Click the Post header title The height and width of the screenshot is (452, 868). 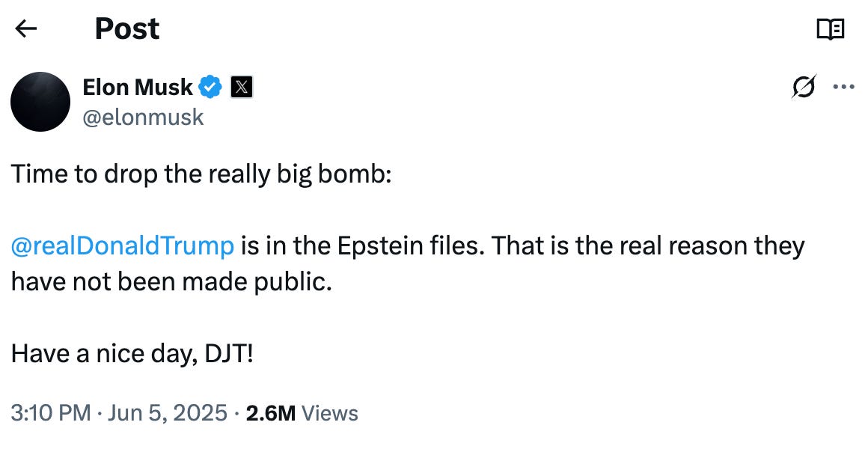[127, 28]
